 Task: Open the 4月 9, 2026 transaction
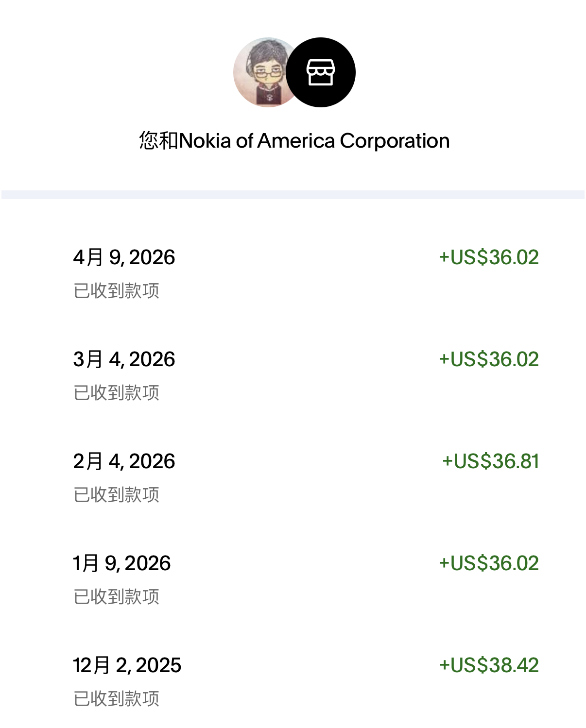point(124,257)
